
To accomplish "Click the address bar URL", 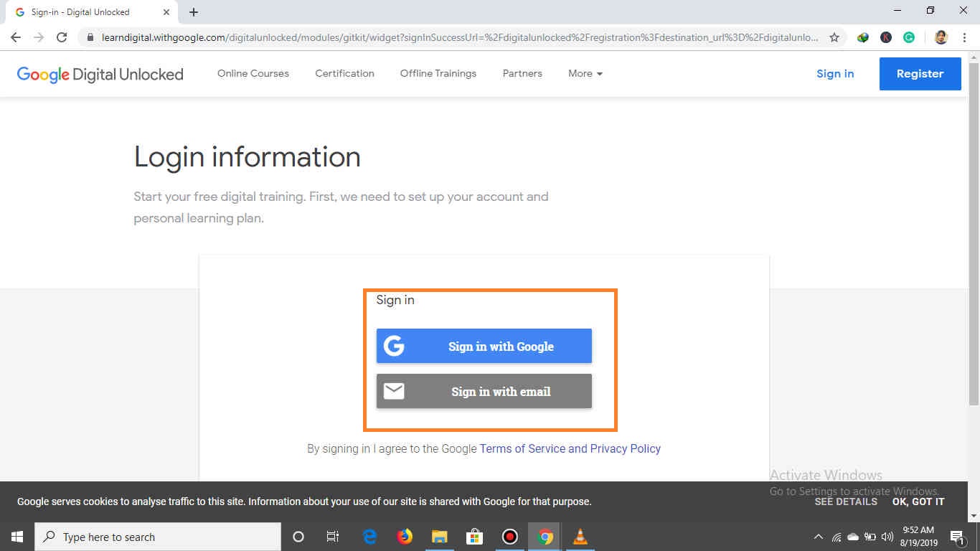I will (459, 37).
